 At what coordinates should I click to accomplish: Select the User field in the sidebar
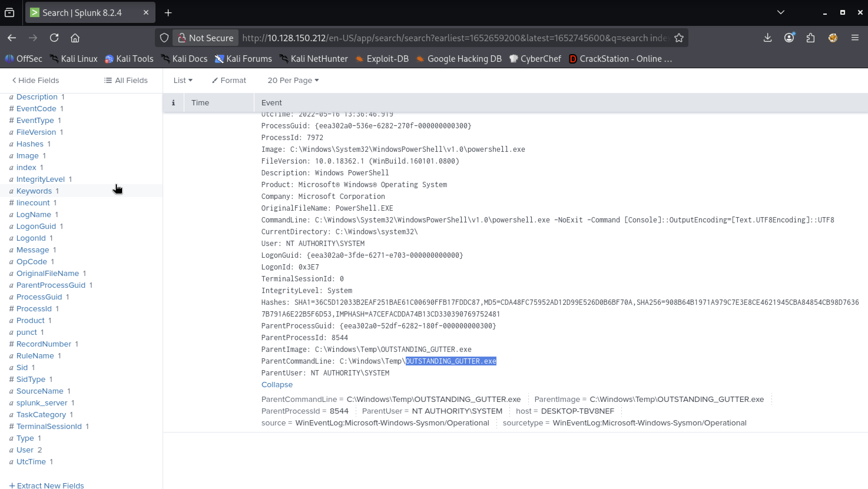point(25,450)
